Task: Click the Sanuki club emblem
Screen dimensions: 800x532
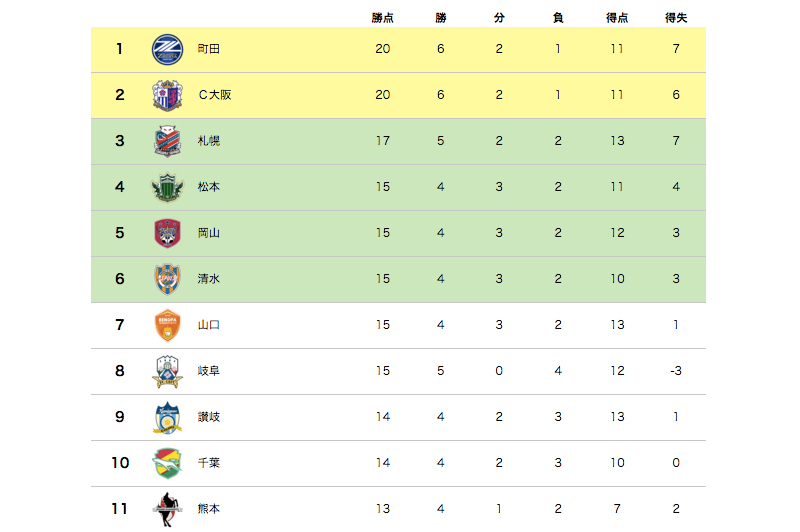Action: 167,417
